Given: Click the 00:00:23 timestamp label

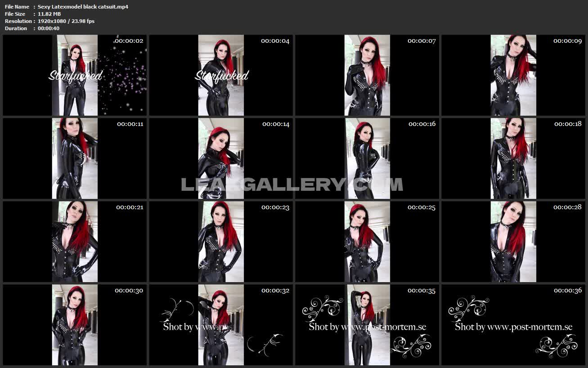Looking at the screenshot, I should tap(275, 207).
